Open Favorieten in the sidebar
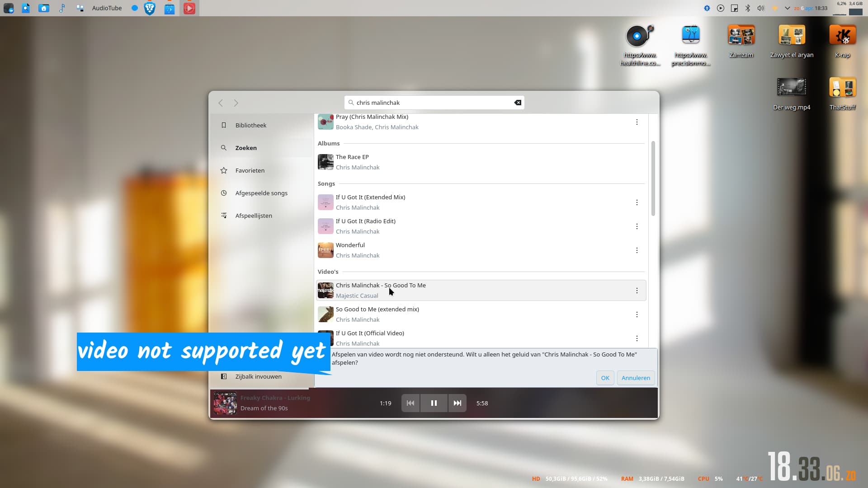This screenshot has width=868, height=488. click(261, 170)
